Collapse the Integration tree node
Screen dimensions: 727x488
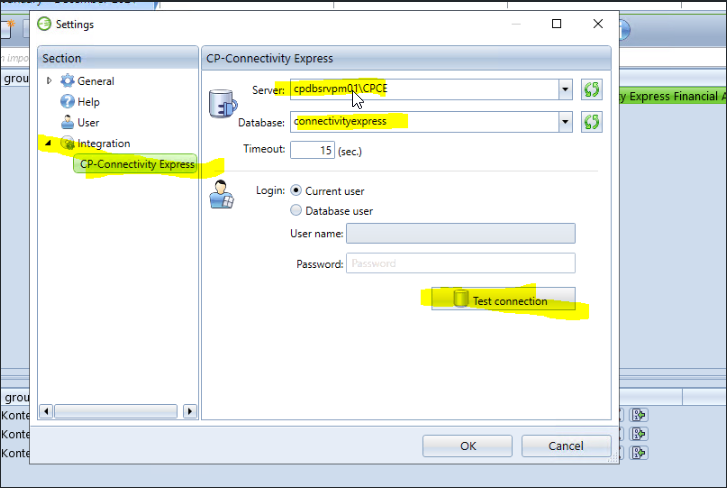pyautogui.click(x=49, y=143)
